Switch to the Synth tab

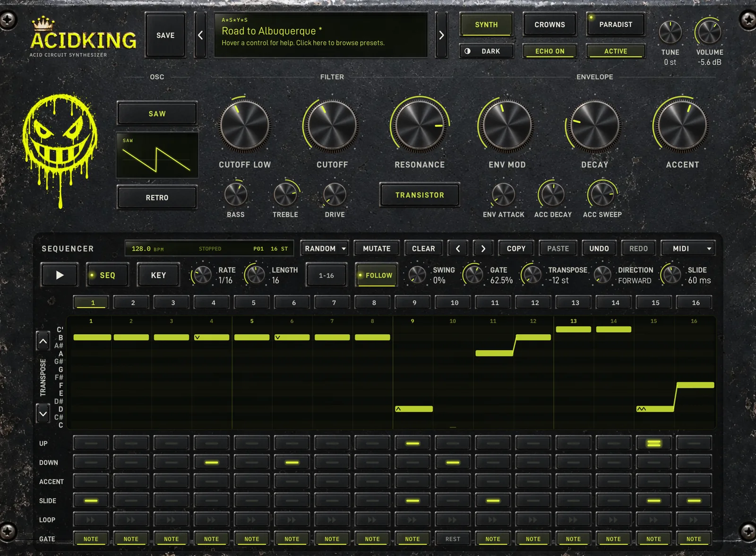coord(486,25)
